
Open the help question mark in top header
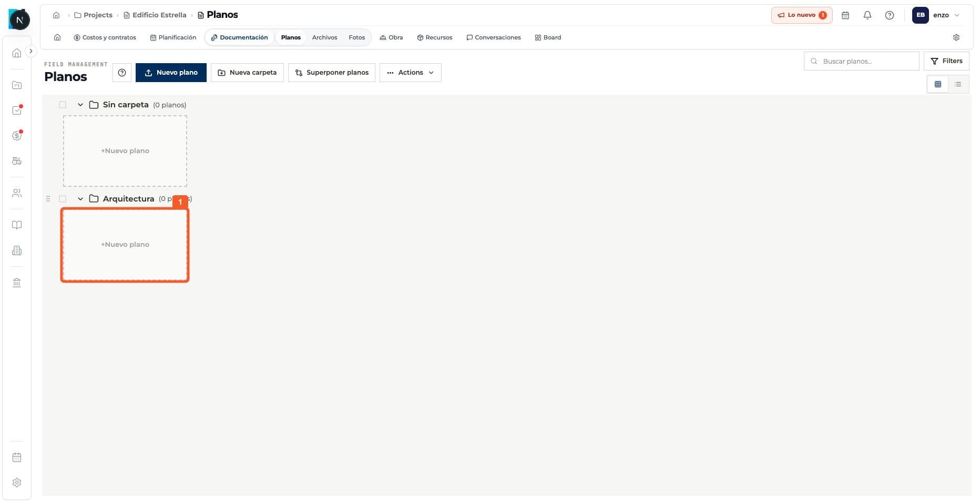tap(890, 15)
